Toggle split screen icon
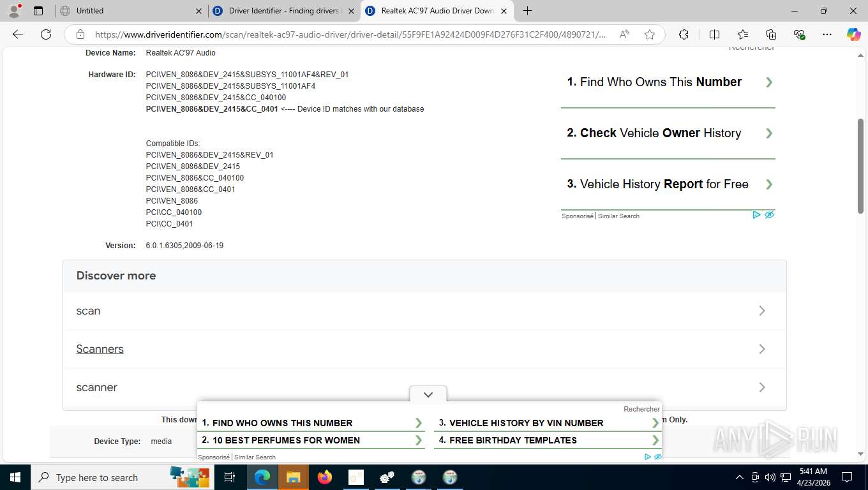The height and width of the screenshot is (490, 868). pos(715,34)
